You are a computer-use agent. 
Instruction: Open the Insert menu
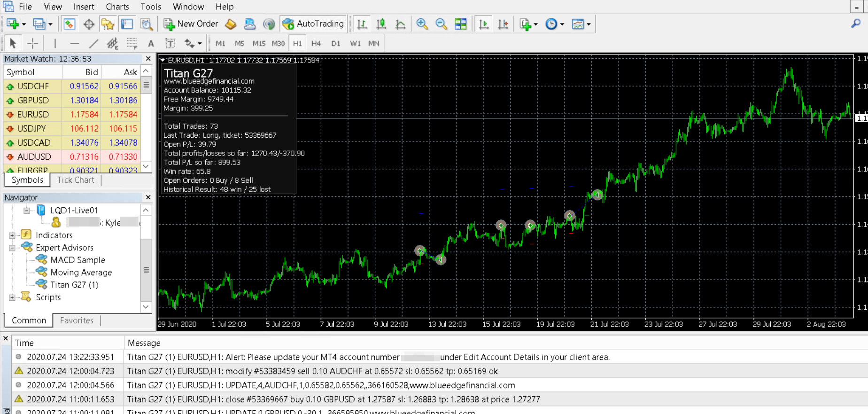point(84,7)
